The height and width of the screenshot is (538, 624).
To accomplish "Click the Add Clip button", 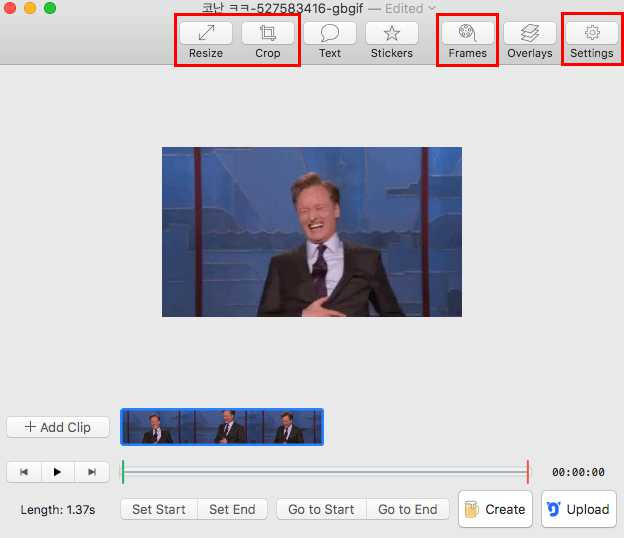I will point(58,427).
